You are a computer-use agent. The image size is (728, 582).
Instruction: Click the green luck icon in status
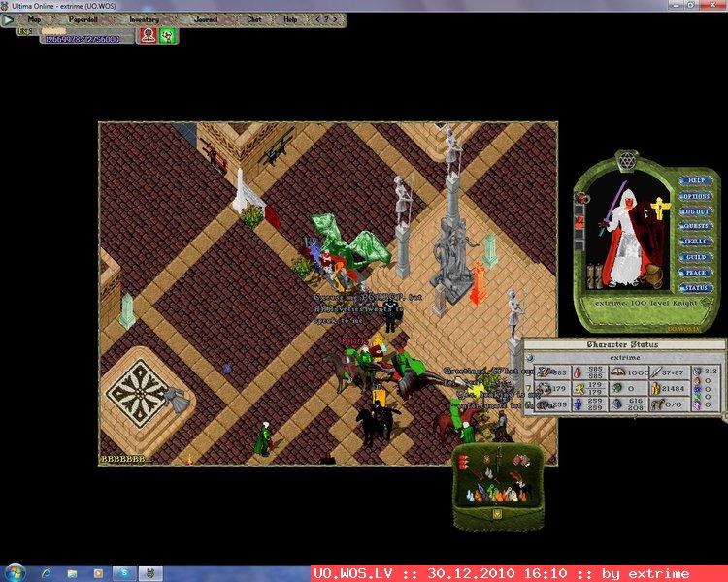pyautogui.click(x=617, y=388)
